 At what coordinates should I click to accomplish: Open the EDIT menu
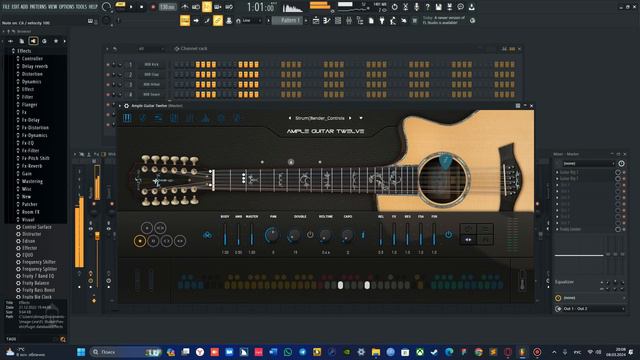coord(15,7)
